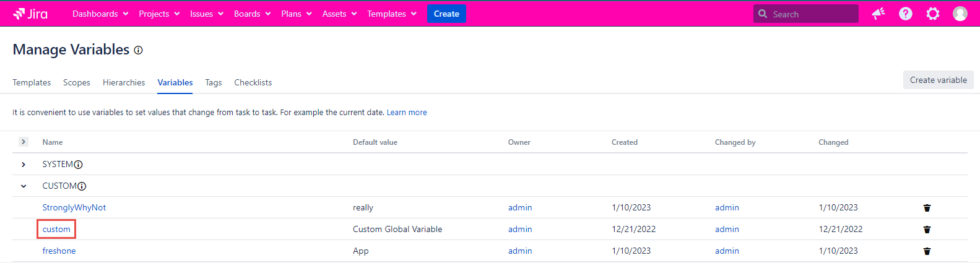Click the Jira logo
This screenshot has width=980, height=263.
[30, 14]
